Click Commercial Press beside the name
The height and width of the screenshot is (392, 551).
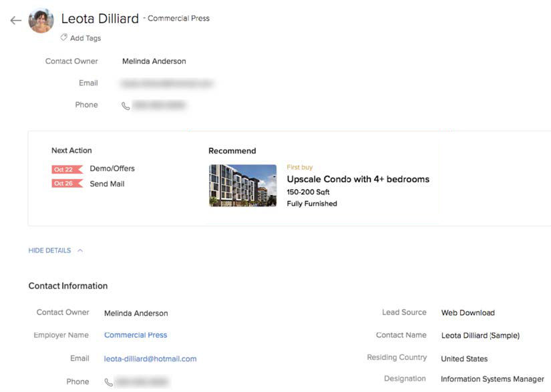(178, 18)
